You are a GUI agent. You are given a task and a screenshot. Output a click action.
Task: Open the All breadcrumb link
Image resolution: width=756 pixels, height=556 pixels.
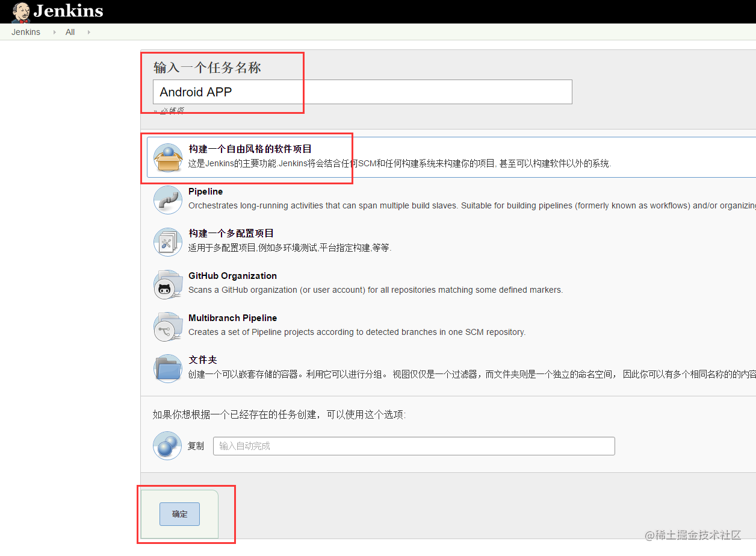pos(70,32)
